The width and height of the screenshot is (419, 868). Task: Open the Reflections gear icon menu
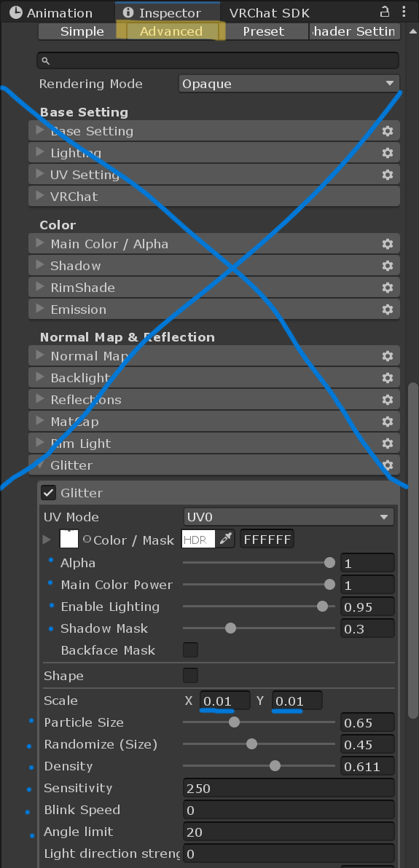[388, 400]
